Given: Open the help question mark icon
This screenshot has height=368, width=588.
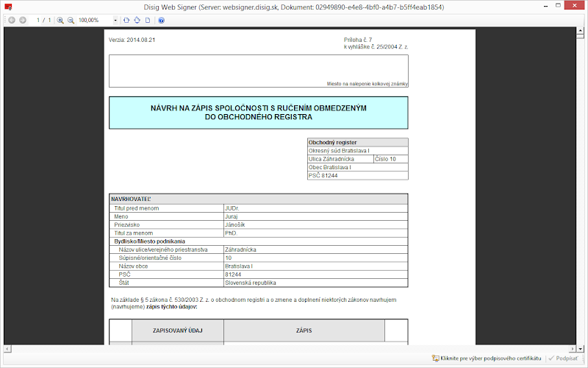Looking at the screenshot, I should coord(161,21).
